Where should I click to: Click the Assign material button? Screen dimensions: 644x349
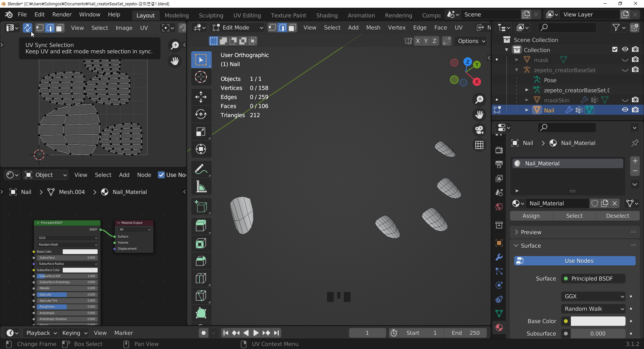coord(531,216)
